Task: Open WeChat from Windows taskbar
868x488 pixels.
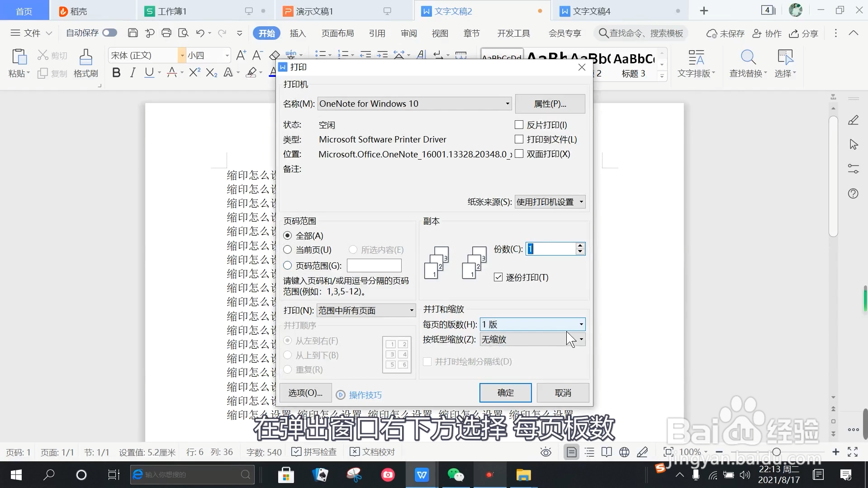Action: tap(455, 475)
